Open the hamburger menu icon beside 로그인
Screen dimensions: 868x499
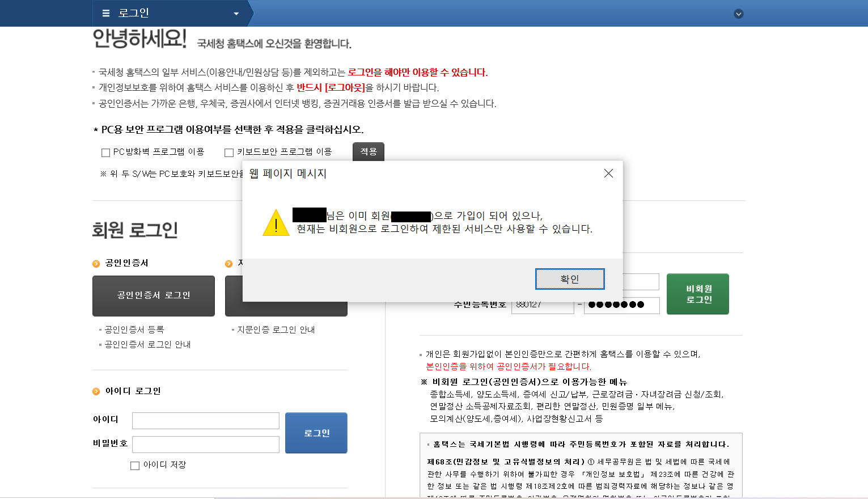tap(105, 13)
